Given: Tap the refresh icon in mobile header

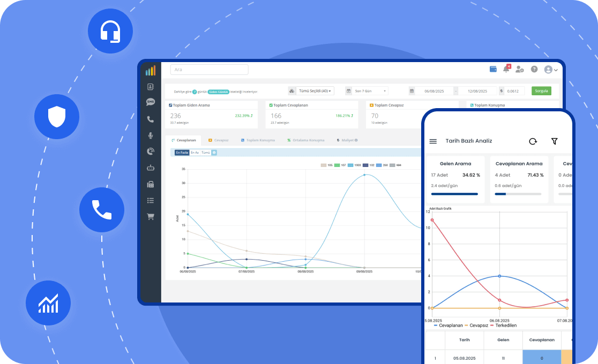Looking at the screenshot, I should [x=533, y=141].
